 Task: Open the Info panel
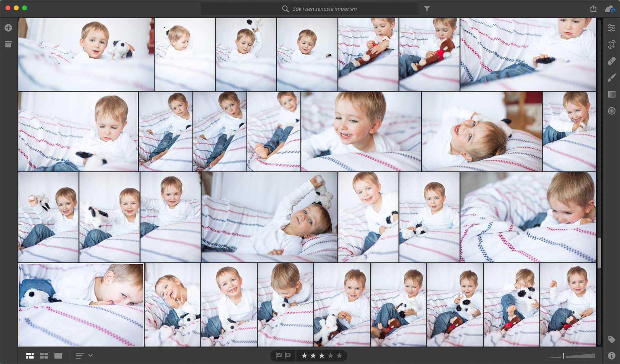click(611, 355)
